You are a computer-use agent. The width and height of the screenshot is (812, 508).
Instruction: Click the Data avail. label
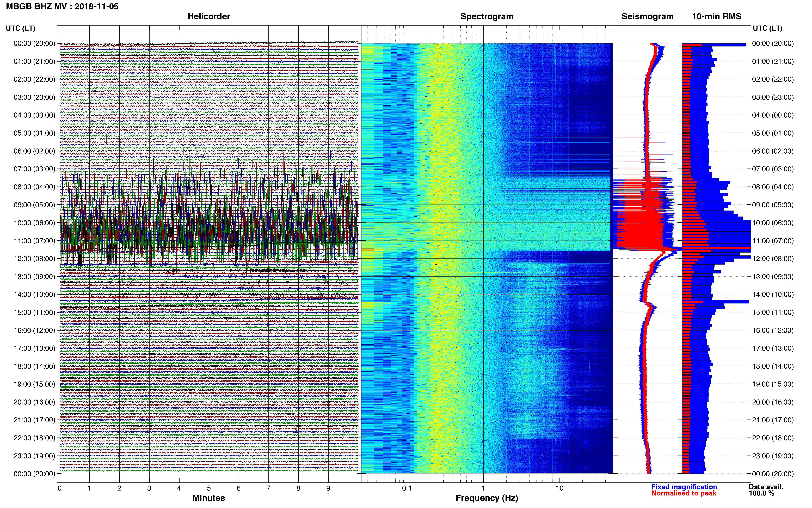coord(766,487)
